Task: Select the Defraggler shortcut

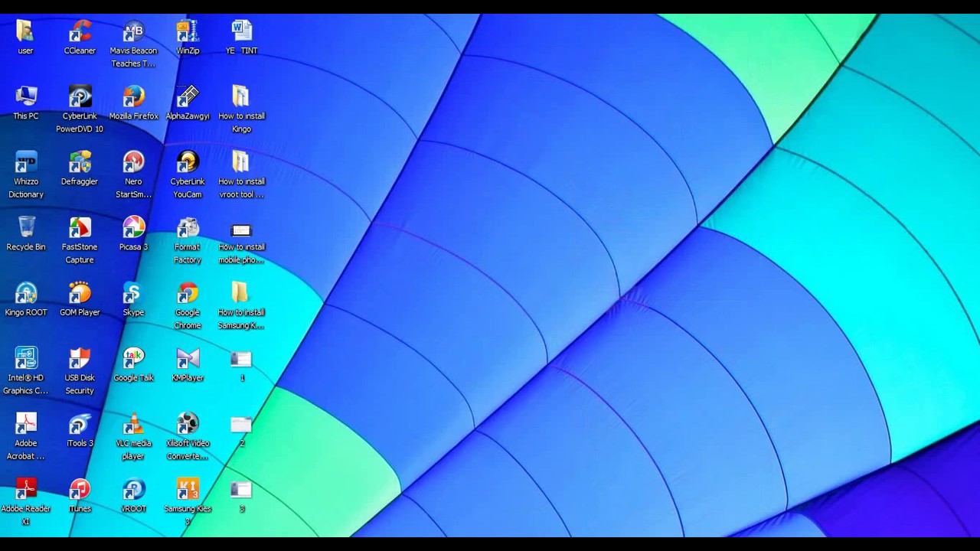Action: [80, 163]
